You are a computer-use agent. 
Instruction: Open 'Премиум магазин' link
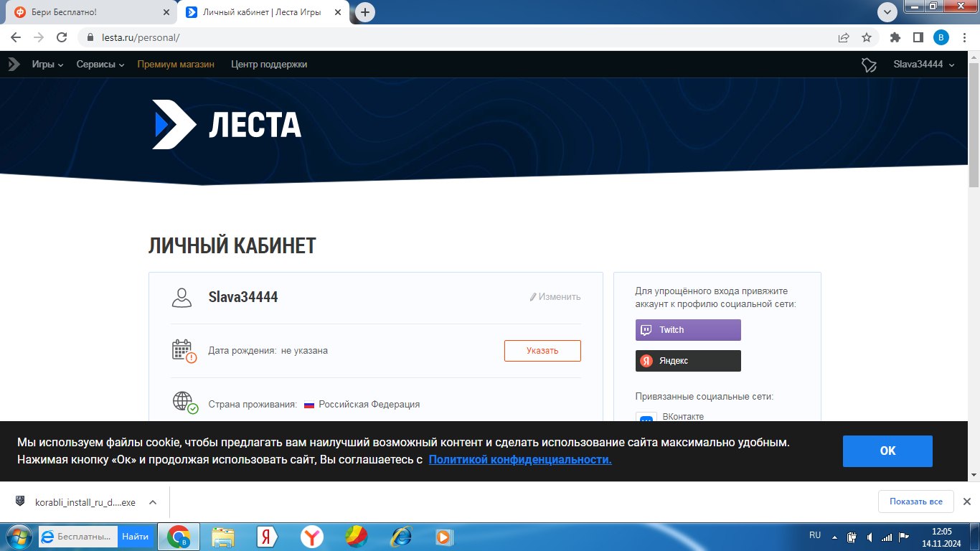(176, 65)
